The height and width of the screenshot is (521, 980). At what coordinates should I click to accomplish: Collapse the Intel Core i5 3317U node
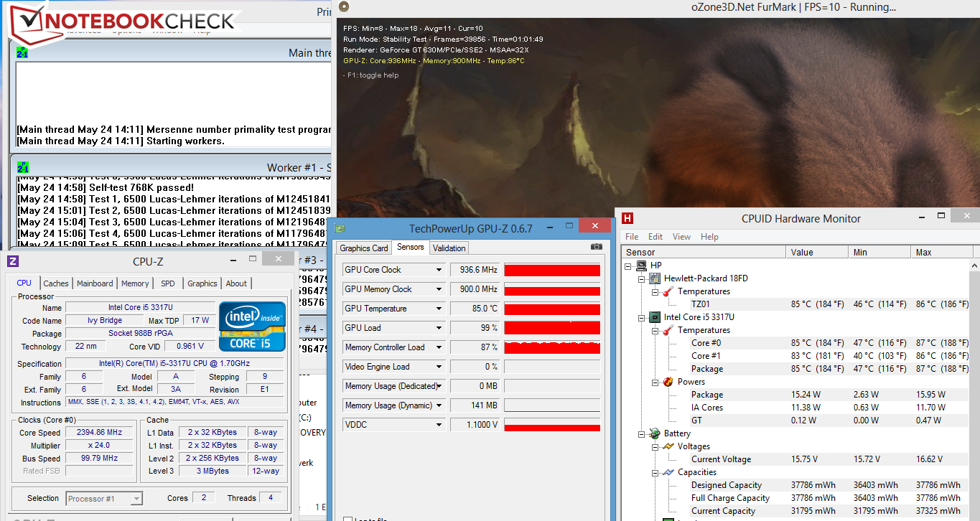pos(642,317)
